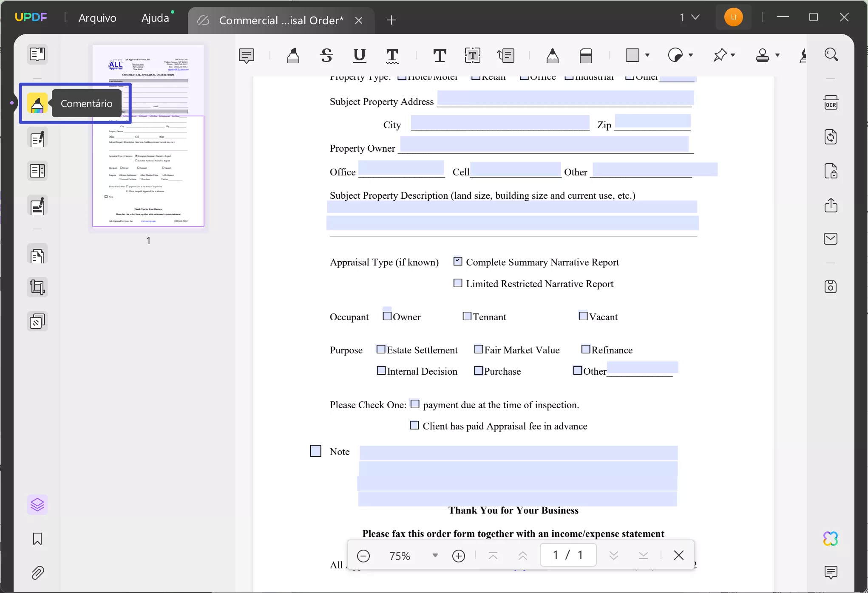Expand the page number dropdown near the top

pyautogui.click(x=695, y=17)
